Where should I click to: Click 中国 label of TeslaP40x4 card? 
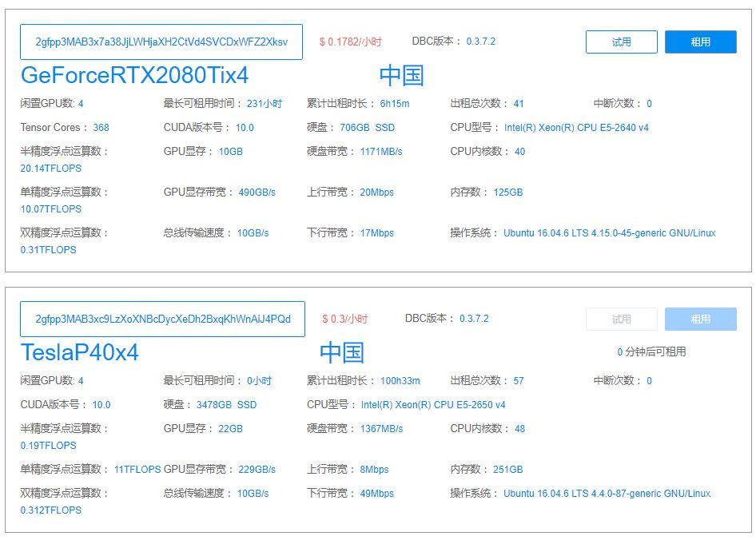342,353
